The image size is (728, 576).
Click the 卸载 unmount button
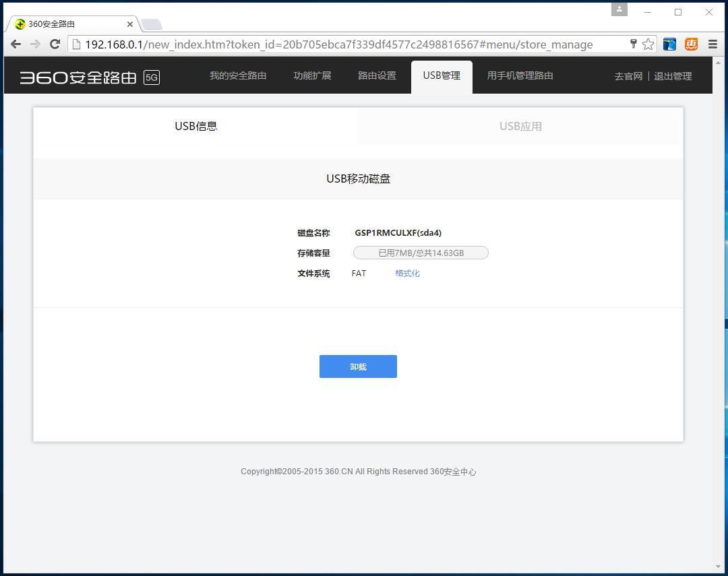[358, 366]
